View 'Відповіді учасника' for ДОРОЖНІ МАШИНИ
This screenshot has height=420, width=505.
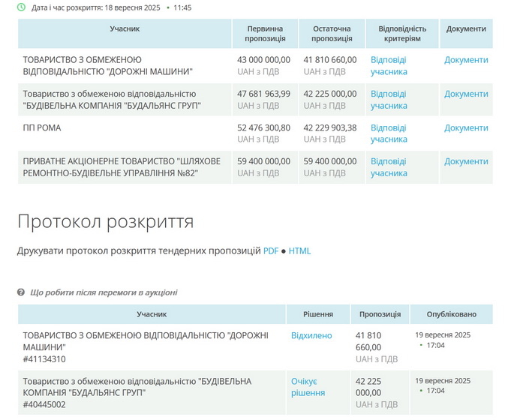pyautogui.click(x=389, y=66)
